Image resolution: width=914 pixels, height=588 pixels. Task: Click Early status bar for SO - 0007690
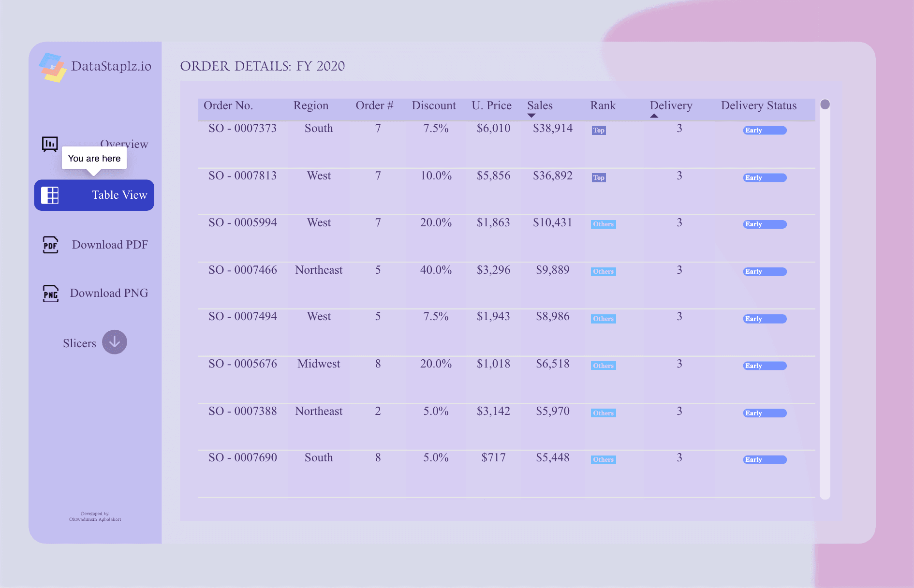(x=765, y=459)
